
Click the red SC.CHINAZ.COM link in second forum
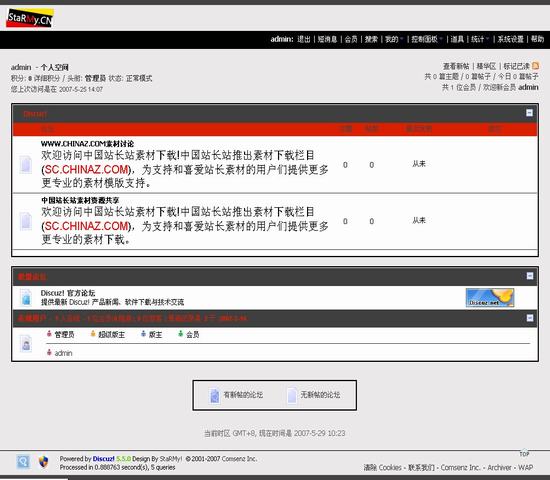87,226
